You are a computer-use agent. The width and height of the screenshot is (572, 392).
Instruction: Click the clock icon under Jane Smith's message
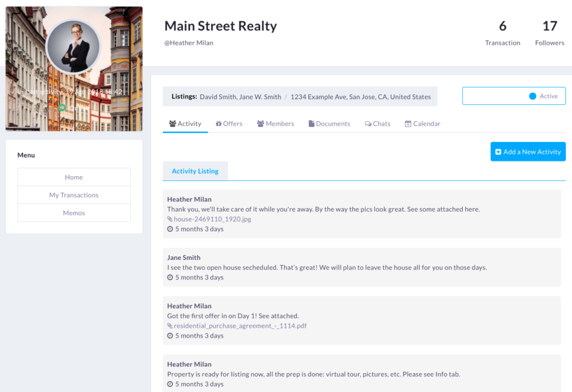click(170, 278)
